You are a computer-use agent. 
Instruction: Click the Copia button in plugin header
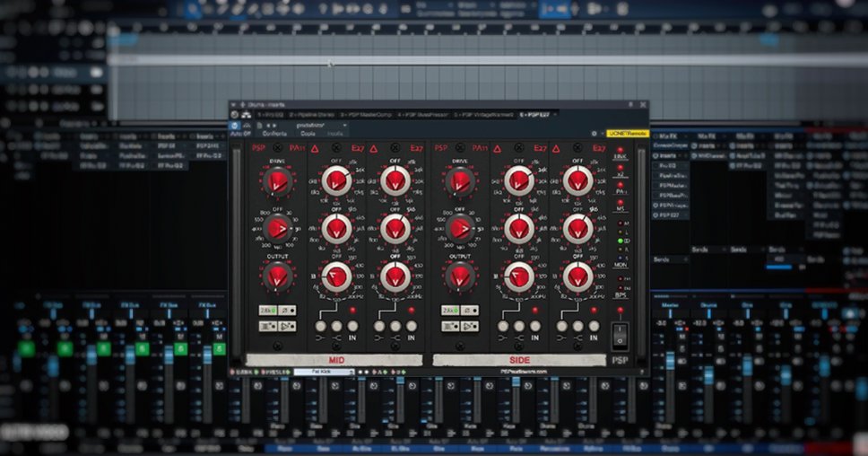click(307, 133)
